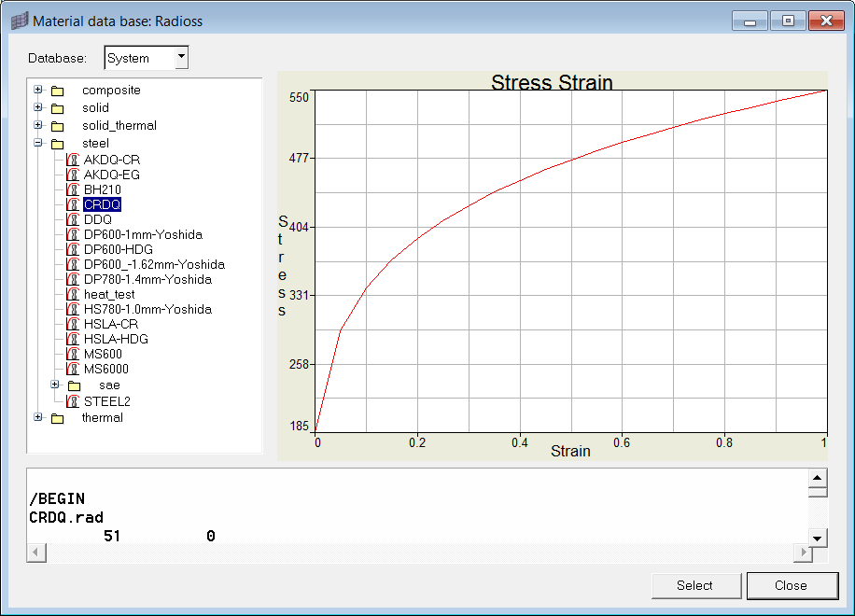855x616 pixels.
Task: Click the sae folder icon
Action: coord(74,386)
